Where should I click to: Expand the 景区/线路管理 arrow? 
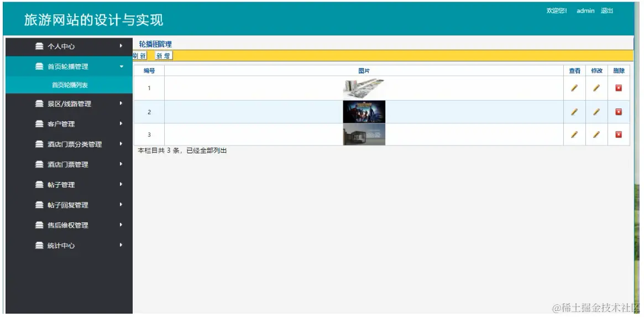tap(121, 103)
